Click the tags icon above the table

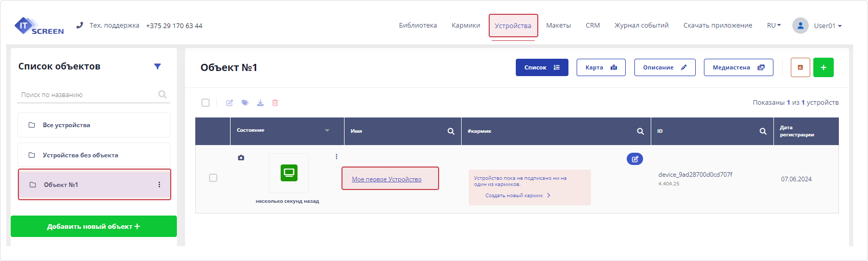245,103
